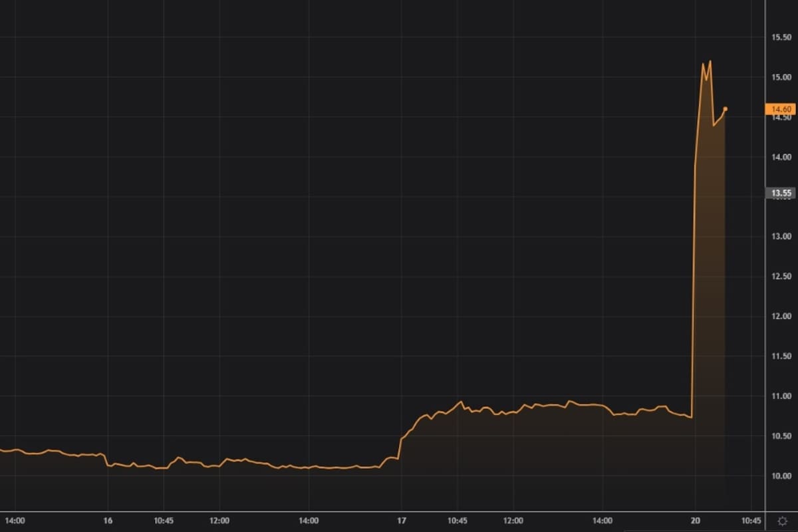Click the orange 14.60 last price tag

tap(779, 108)
